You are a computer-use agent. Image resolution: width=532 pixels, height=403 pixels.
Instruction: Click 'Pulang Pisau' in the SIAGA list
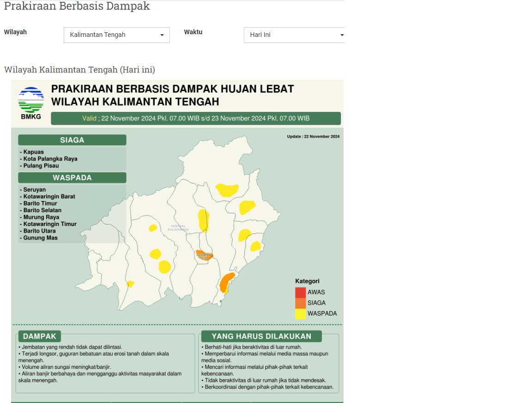pos(41,165)
